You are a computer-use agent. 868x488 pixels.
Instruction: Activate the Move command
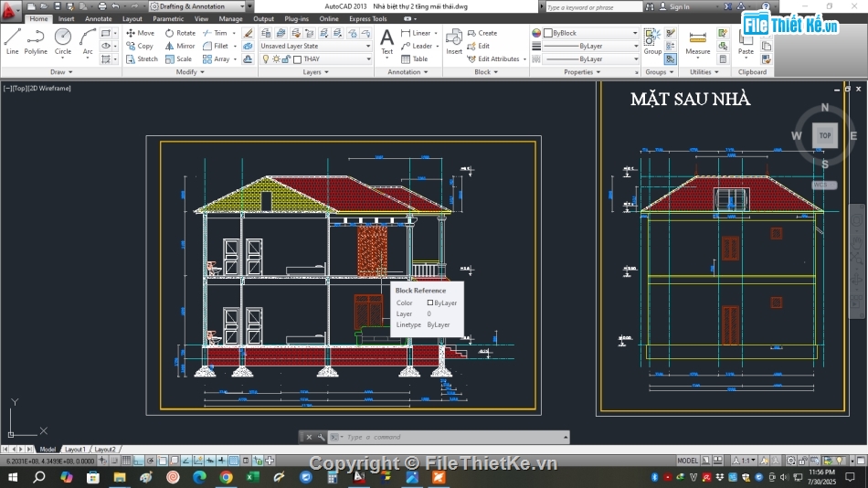[x=140, y=33]
